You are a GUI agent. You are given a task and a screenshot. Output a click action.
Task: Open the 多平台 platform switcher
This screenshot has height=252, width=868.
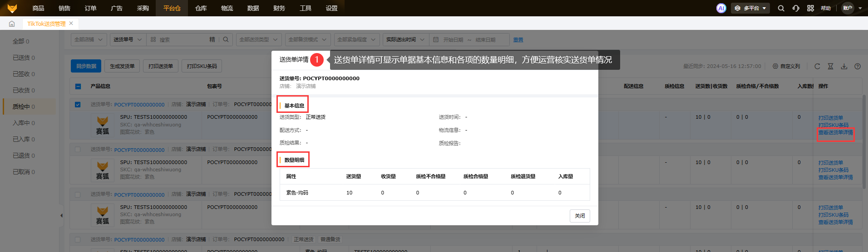(750, 8)
